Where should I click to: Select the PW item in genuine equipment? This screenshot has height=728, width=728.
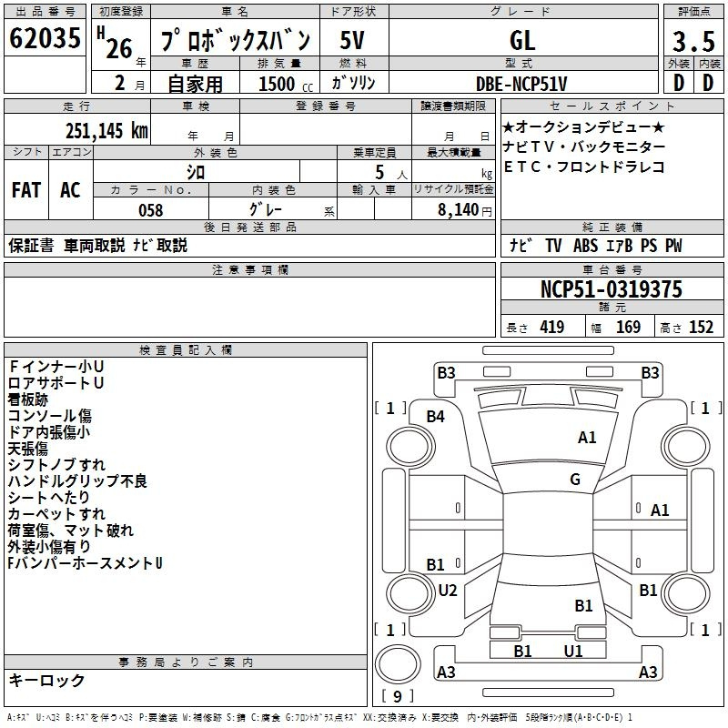(x=673, y=245)
